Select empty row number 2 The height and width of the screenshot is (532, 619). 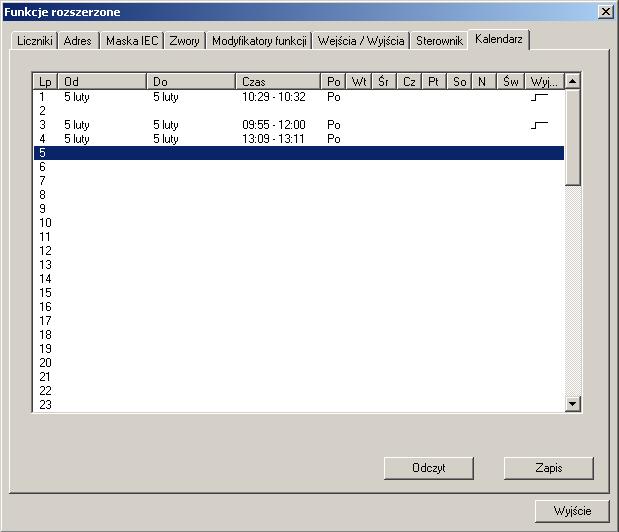point(299,111)
